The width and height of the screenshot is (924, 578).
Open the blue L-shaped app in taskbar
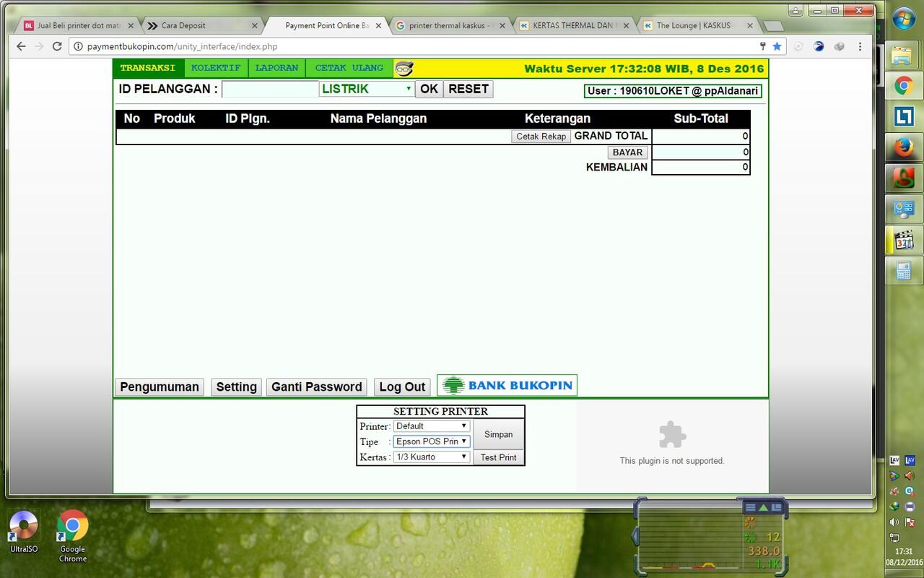[904, 116]
